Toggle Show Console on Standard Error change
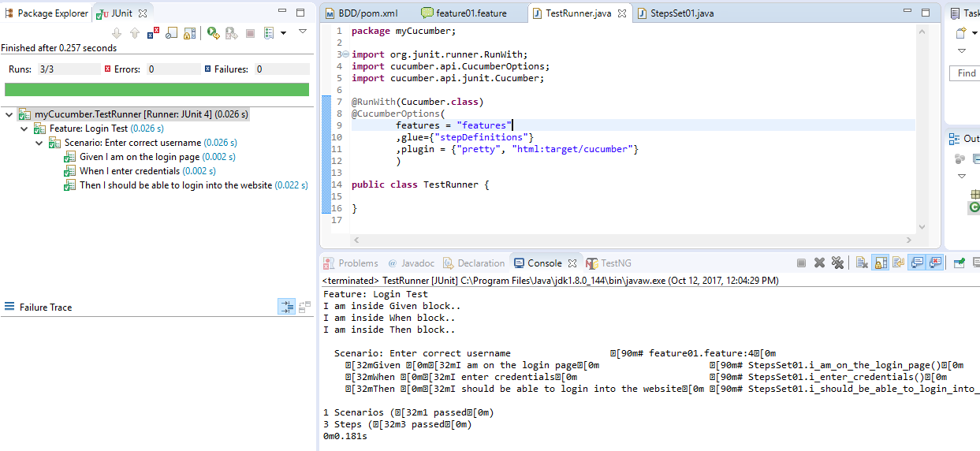 coord(935,263)
